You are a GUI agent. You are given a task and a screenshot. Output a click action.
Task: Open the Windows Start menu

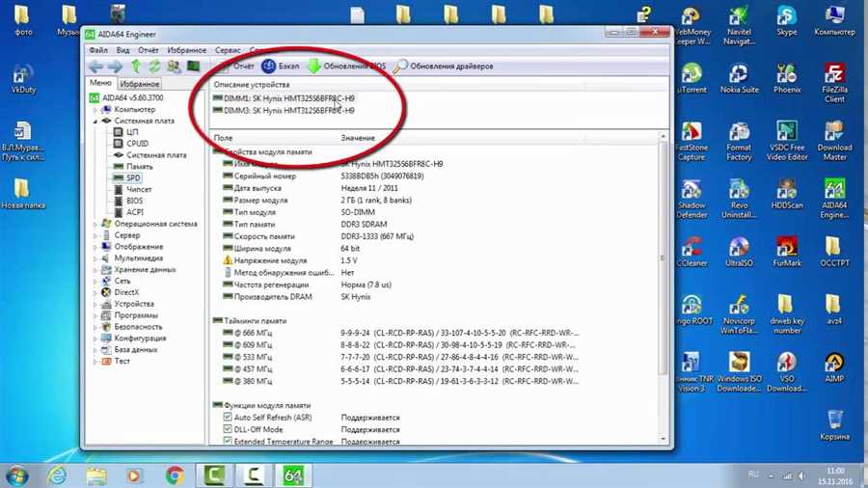pyautogui.click(x=16, y=475)
